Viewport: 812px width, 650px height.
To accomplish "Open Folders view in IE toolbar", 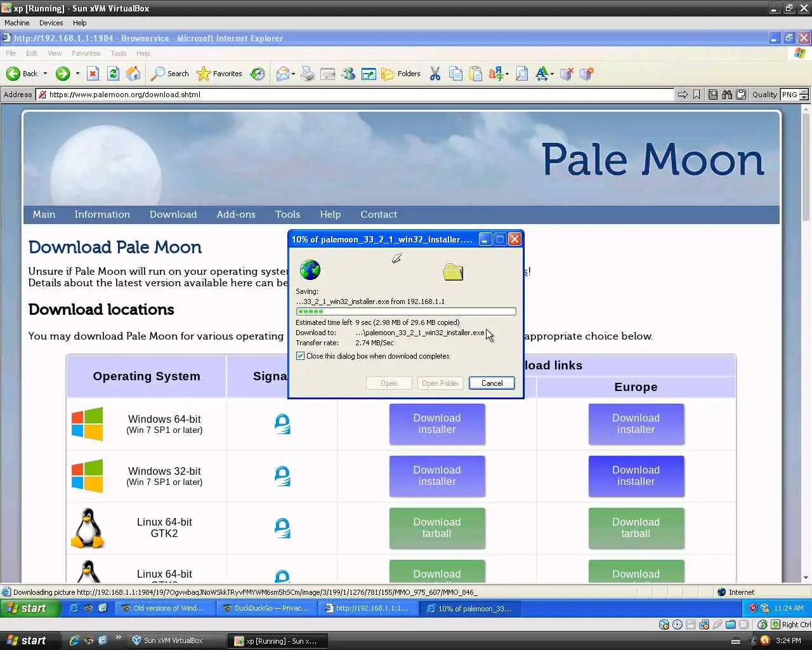I will pyautogui.click(x=401, y=74).
